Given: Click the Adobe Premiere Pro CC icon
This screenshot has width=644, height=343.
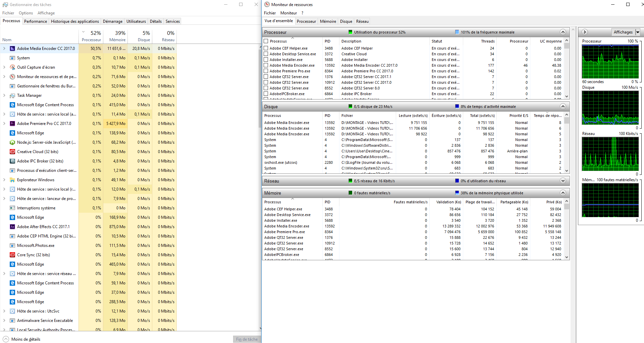Looking at the screenshot, I should tap(12, 124).
